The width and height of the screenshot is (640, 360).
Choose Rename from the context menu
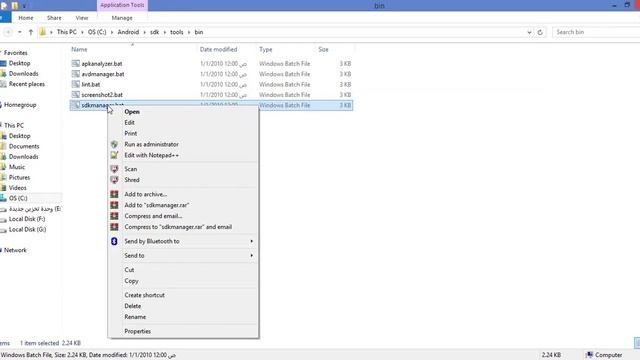(x=183, y=317)
